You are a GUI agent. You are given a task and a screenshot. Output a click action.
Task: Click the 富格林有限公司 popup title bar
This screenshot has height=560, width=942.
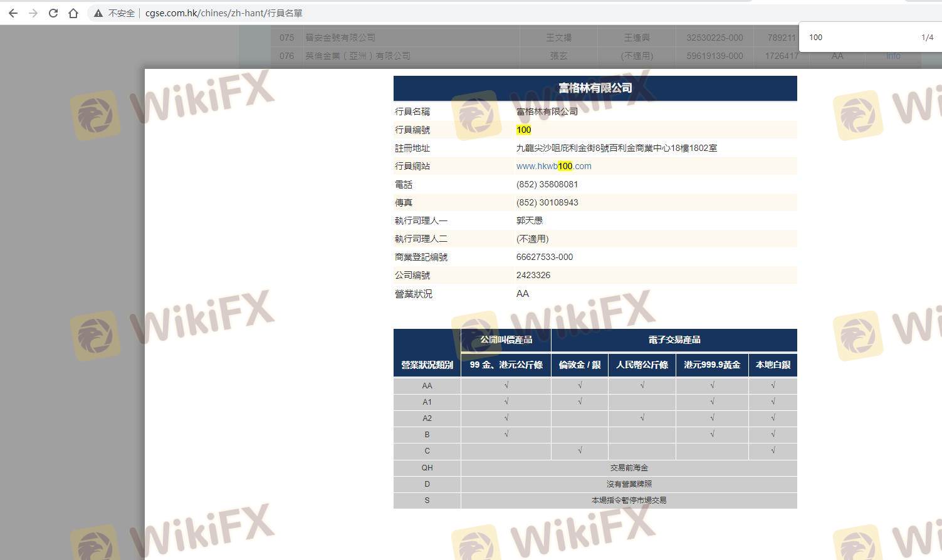pos(595,88)
